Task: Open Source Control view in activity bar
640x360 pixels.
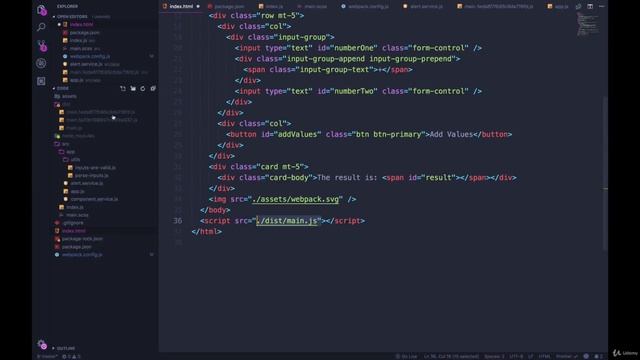Action: click(41, 45)
